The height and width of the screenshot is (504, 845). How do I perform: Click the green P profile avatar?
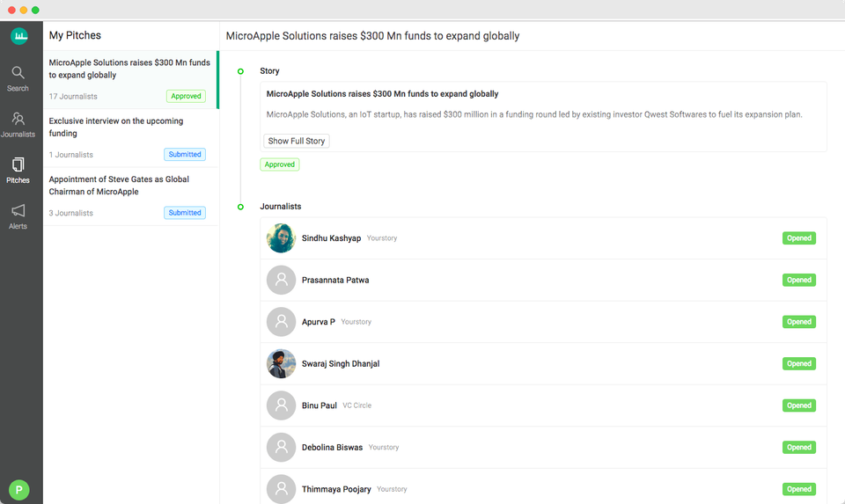click(18, 490)
